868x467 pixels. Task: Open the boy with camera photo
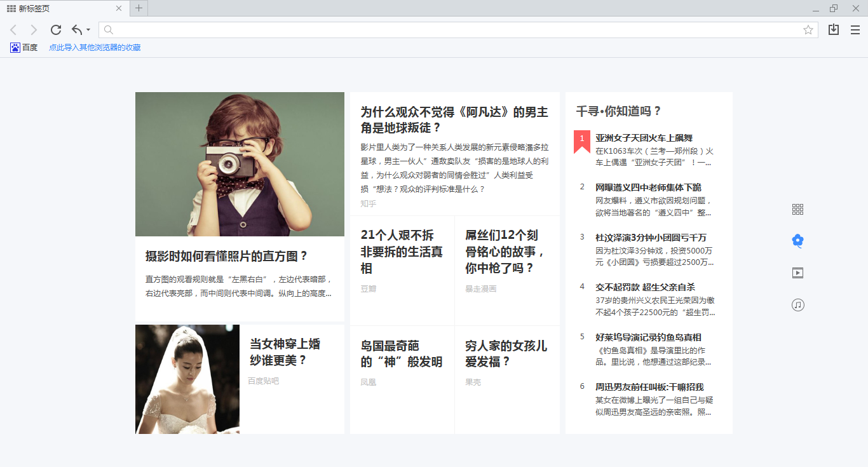(240, 164)
